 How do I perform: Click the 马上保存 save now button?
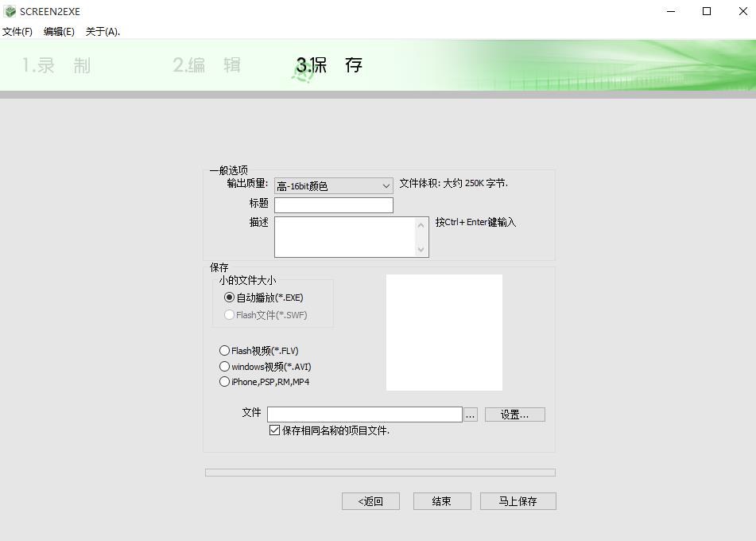[518, 501]
